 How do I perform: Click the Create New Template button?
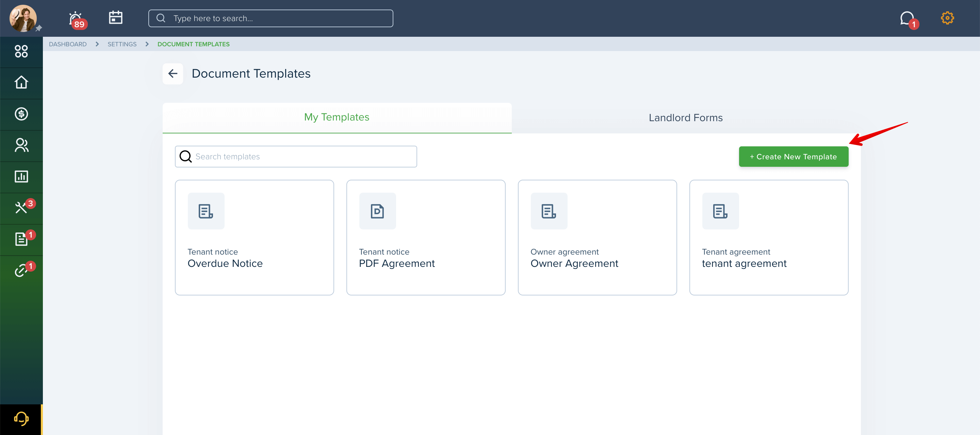[x=794, y=157]
